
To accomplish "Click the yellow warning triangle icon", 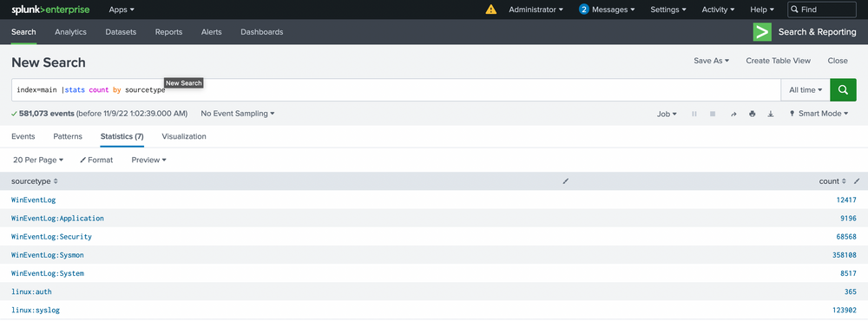I will point(491,10).
